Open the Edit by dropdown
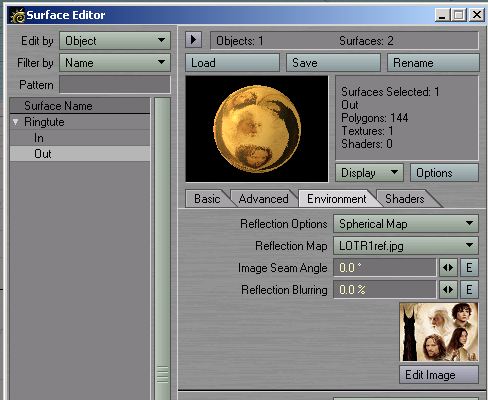 (115, 41)
